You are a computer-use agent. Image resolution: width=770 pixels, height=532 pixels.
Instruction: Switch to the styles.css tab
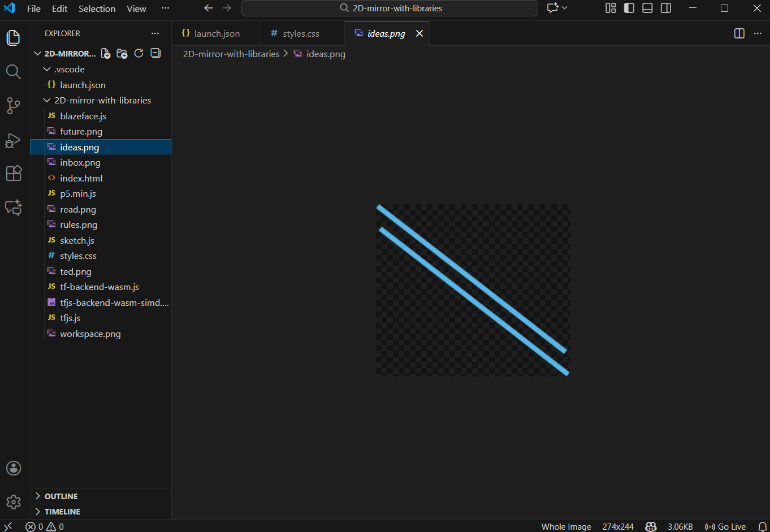[300, 33]
